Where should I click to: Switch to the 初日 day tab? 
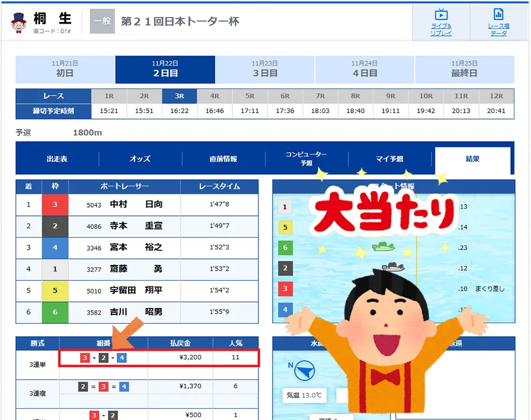coord(65,70)
